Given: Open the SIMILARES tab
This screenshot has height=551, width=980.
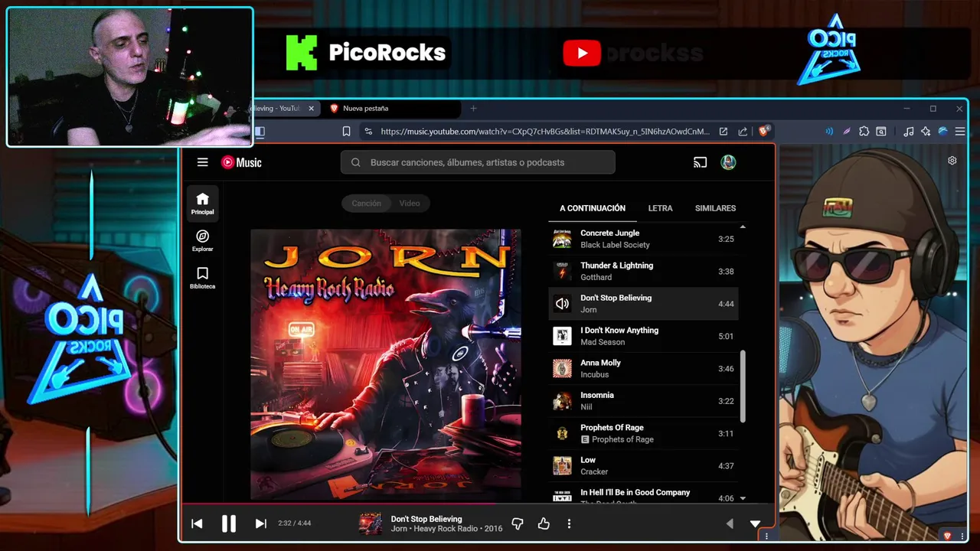Looking at the screenshot, I should click(715, 208).
